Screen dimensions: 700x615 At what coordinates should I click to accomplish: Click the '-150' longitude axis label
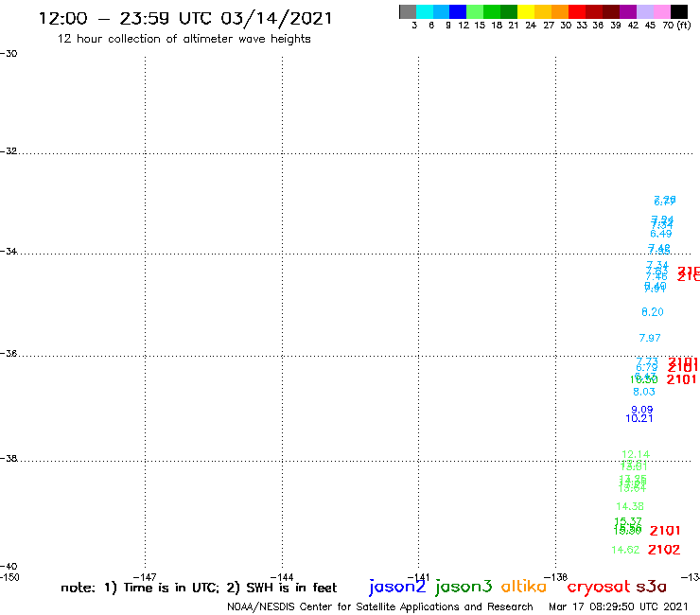point(9,577)
